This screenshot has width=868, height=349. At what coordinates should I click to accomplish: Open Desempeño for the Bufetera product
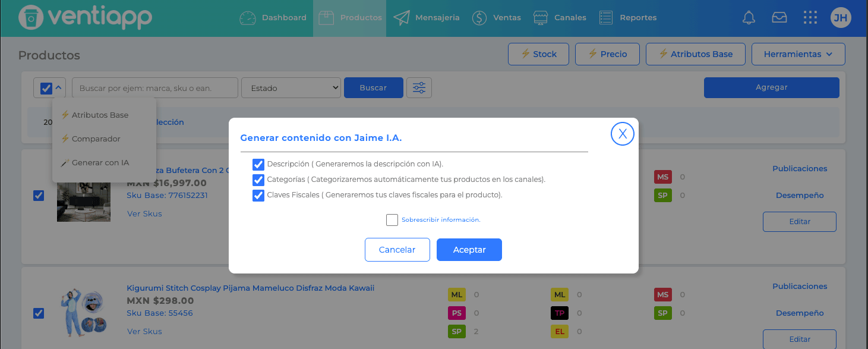pyautogui.click(x=800, y=196)
